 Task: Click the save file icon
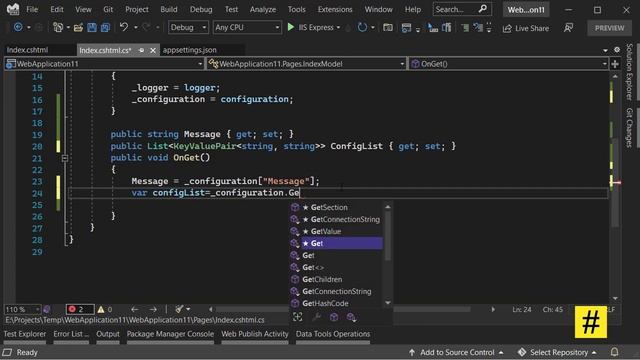click(92, 27)
